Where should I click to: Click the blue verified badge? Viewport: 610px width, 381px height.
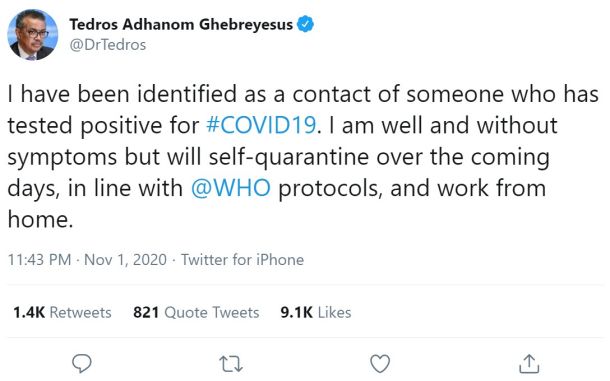(305, 24)
